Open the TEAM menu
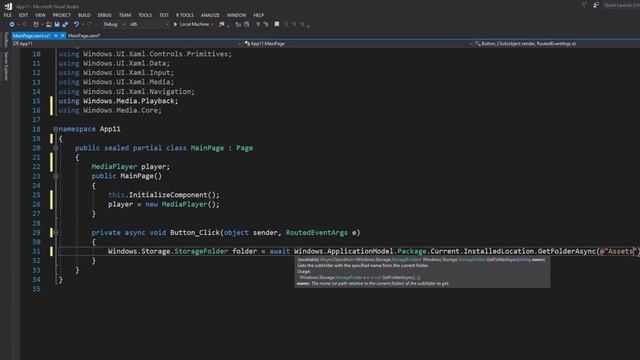This screenshot has height=360, width=640. [x=125, y=15]
